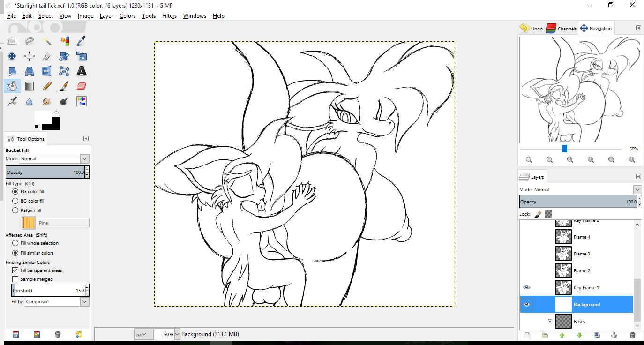Select the Rectangle Select tool

[12, 41]
